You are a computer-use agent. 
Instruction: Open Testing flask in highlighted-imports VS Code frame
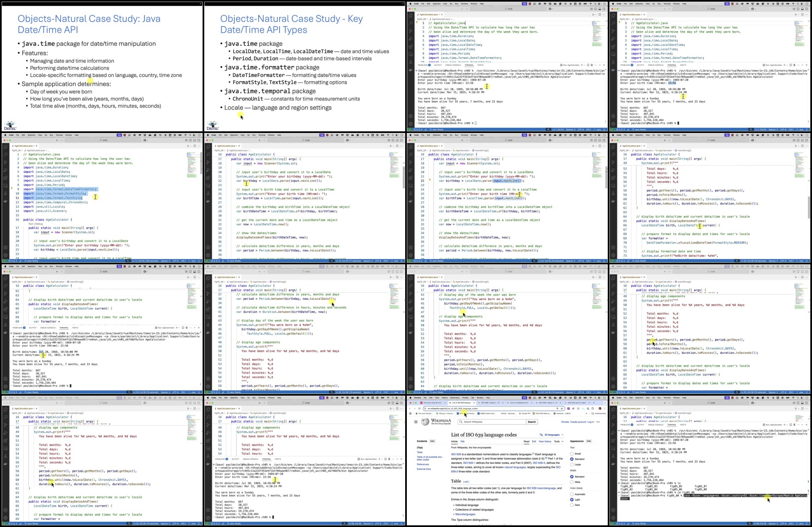click(x=5, y=194)
